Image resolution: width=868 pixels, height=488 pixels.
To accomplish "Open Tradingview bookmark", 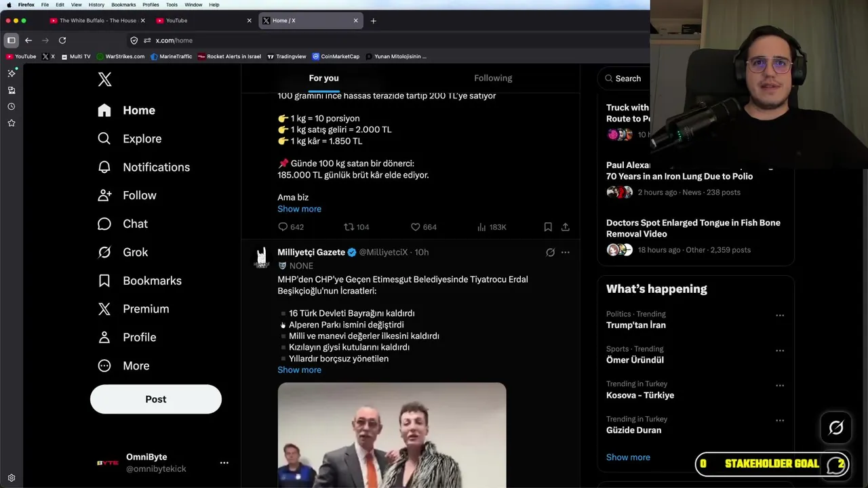I will point(287,57).
